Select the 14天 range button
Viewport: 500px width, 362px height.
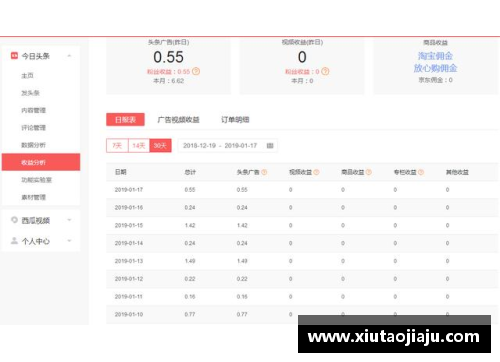(139, 146)
